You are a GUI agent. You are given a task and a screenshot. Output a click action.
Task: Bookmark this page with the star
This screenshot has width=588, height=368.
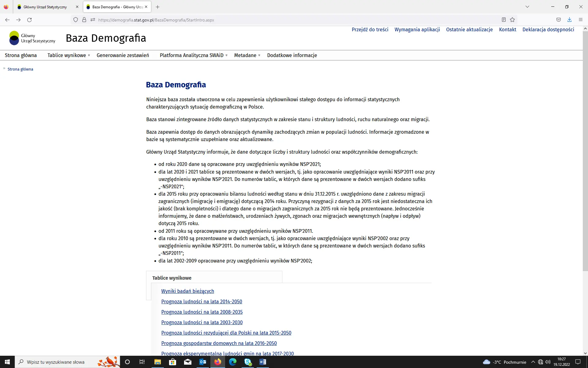click(512, 20)
